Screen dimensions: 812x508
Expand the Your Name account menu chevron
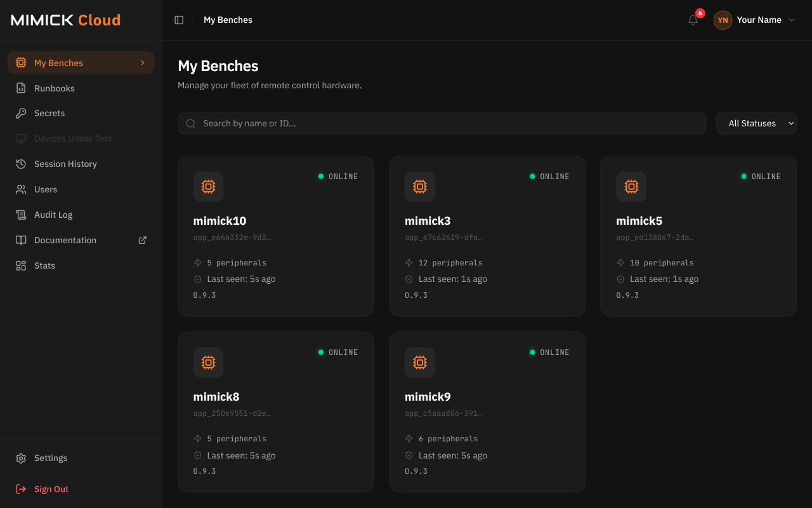pyautogui.click(x=791, y=20)
